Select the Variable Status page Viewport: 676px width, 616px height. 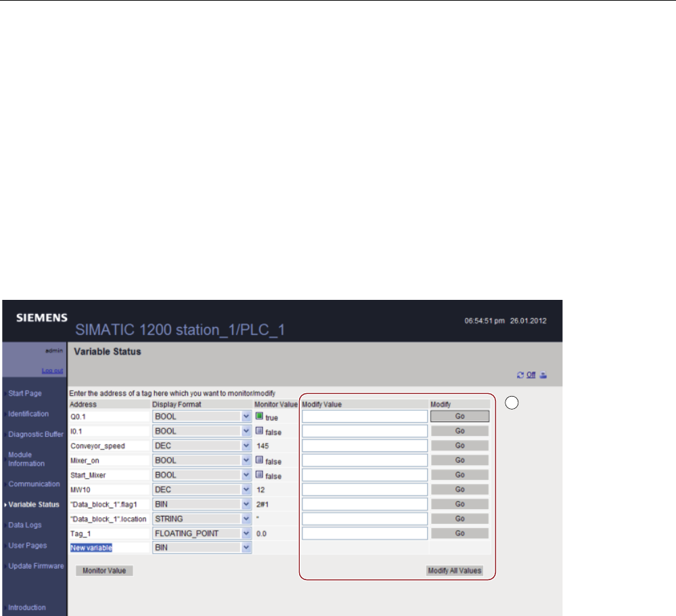coord(34,504)
